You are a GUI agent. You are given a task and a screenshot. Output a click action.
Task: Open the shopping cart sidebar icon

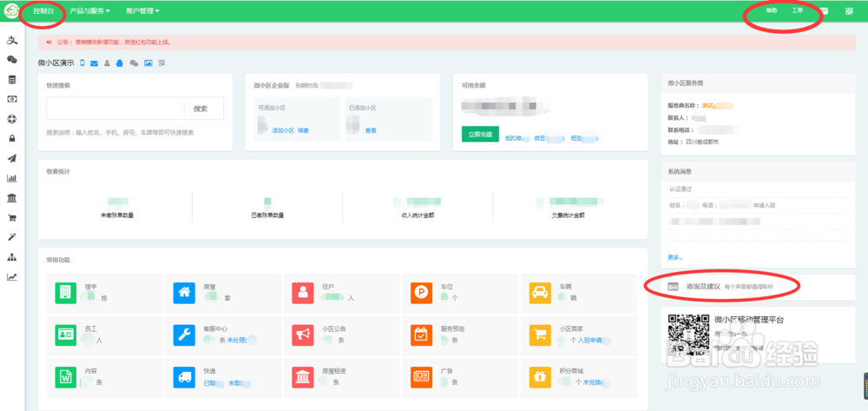[11, 218]
